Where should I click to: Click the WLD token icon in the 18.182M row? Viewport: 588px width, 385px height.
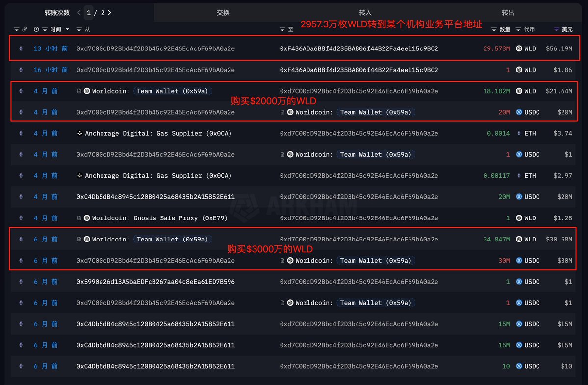point(519,91)
